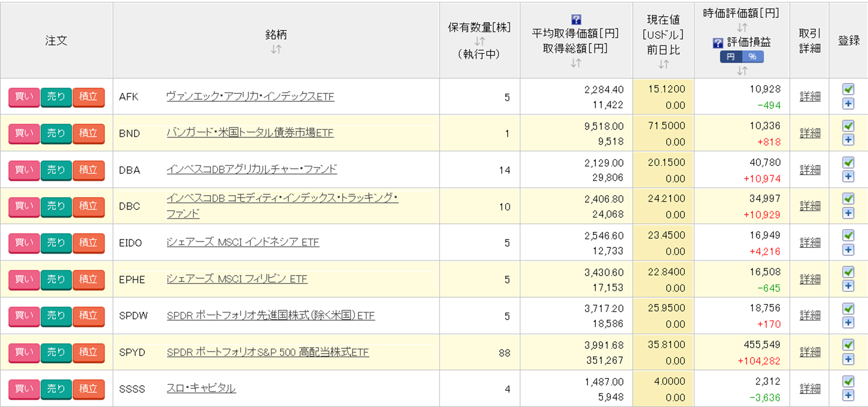Click help icon above 平均取得価額 header
This screenshot has height=407, width=868.
coord(576,20)
